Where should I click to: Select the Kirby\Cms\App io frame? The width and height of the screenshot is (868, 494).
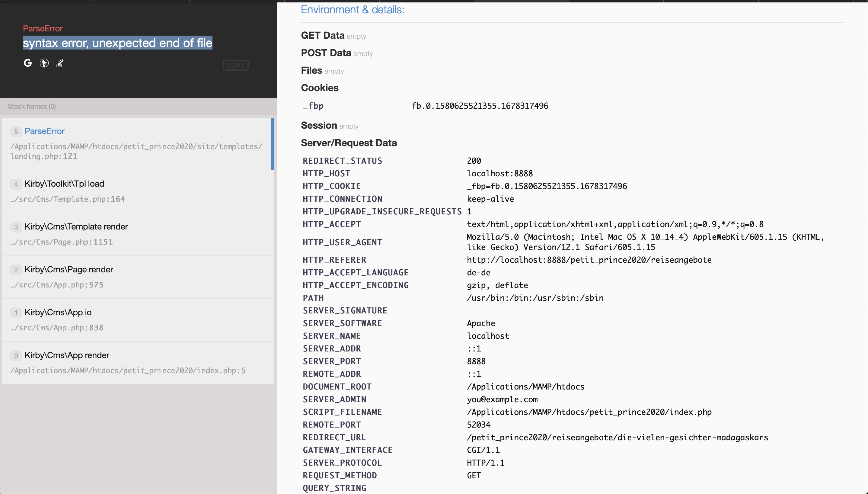point(58,313)
